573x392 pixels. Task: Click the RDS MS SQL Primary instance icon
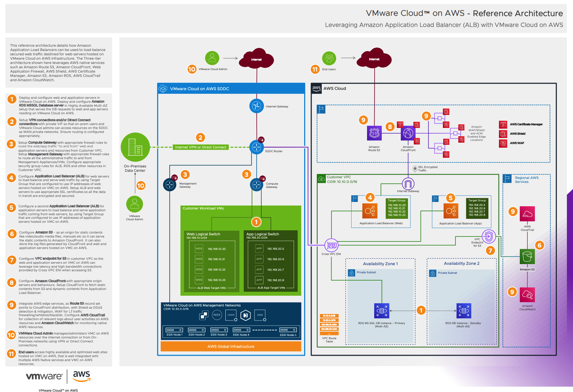click(382, 311)
